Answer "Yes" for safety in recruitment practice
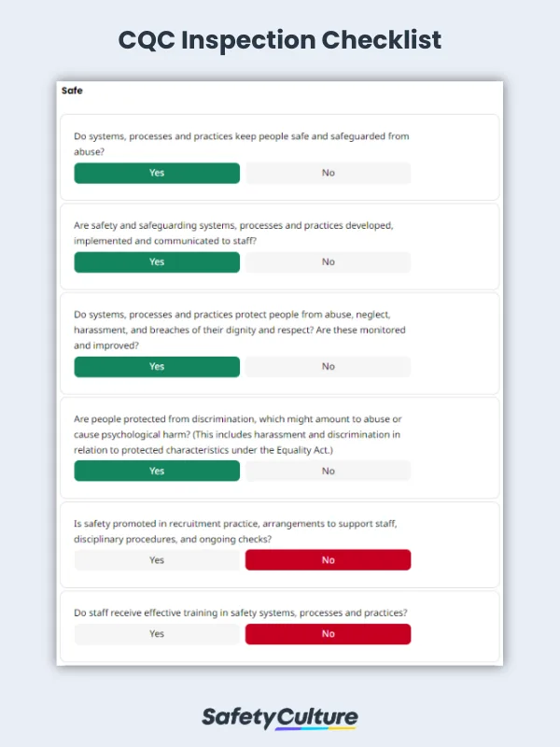This screenshot has width=560, height=747. 156,559
